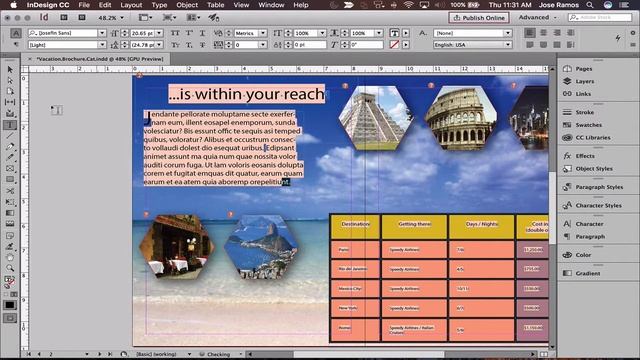Image resolution: width=640 pixels, height=360 pixels.
Task: Expand the leading 24.78 pt dropdown
Action: click(x=159, y=44)
